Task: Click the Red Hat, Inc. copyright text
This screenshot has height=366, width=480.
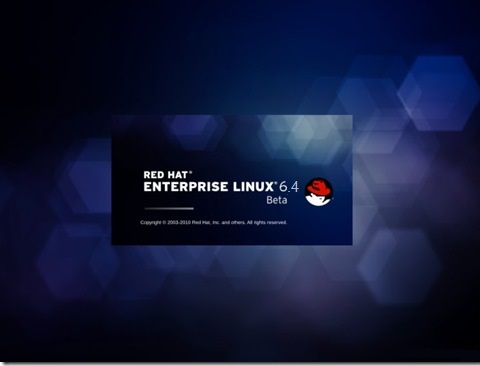Action: pyautogui.click(x=206, y=222)
